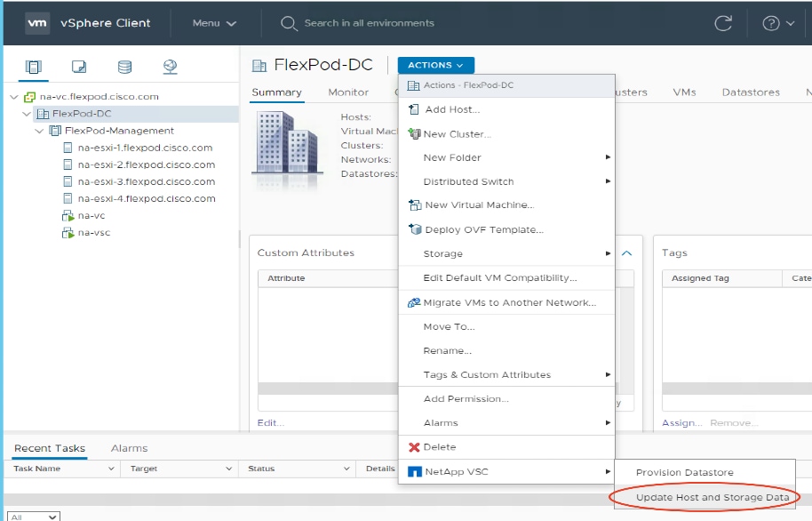Choose Move To menu entry
This screenshot has width=812, height=521.
coord(506,326)
